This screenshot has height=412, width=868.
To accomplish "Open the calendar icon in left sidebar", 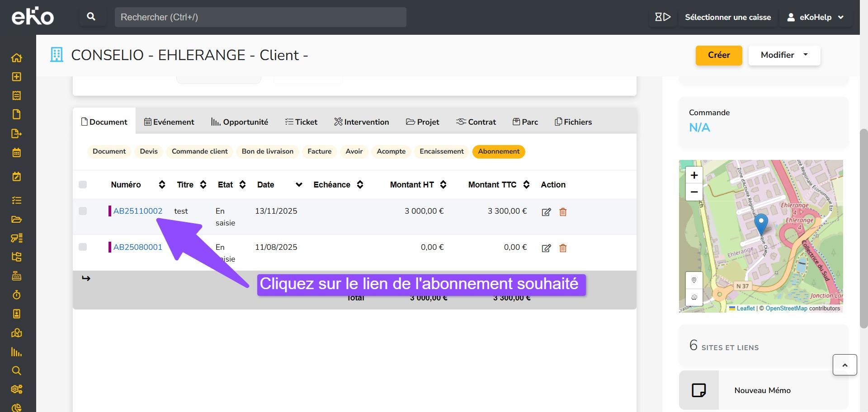I will tap(16, 153).
